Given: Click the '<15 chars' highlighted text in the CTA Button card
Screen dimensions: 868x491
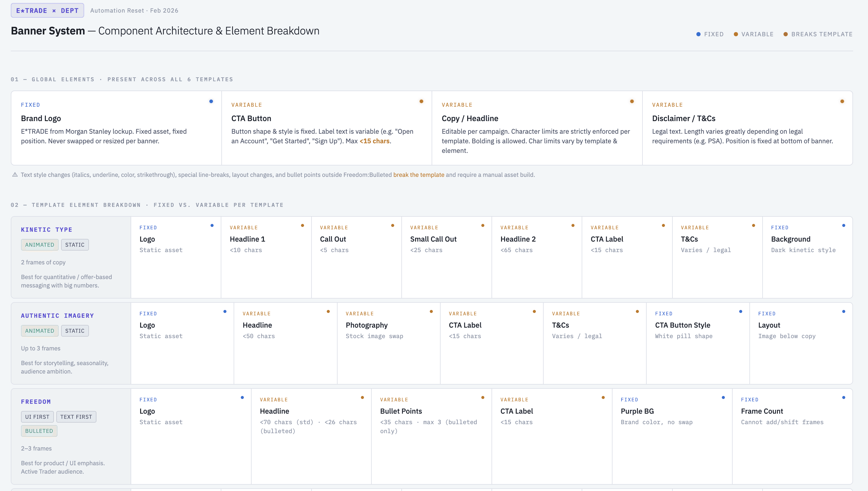Looking at the screenshot, I should click(x=374, y=141).
